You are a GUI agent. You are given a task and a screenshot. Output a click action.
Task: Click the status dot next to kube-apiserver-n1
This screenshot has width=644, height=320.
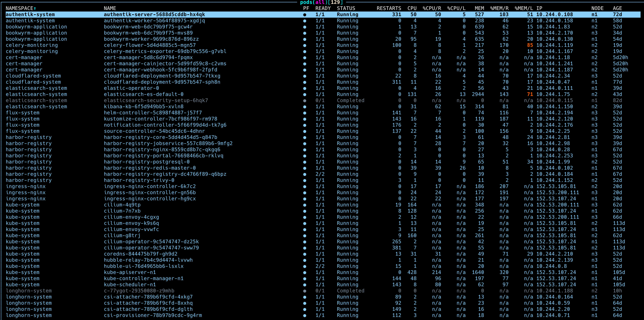[305, 272]
